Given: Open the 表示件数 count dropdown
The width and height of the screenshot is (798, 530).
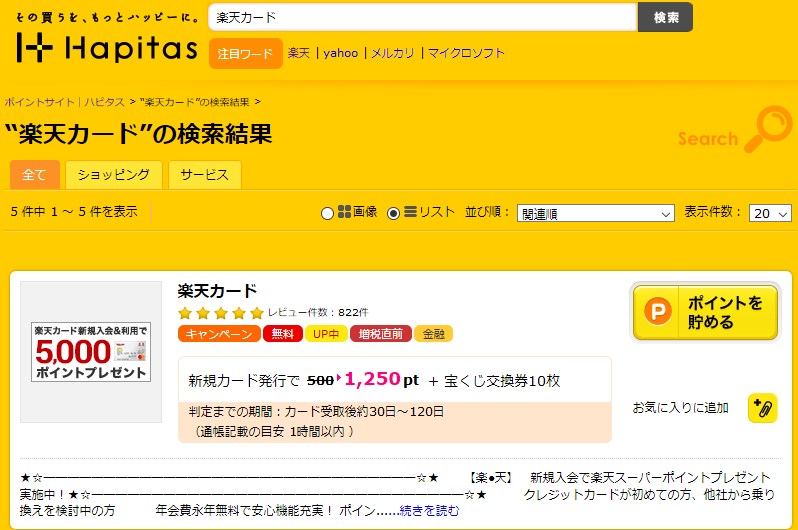Looking at the screenshot, I should point(771,213).
